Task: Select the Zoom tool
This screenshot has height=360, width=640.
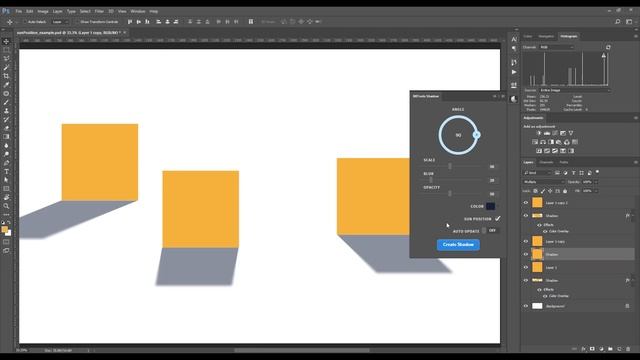Action: click(x=6, y=206)
